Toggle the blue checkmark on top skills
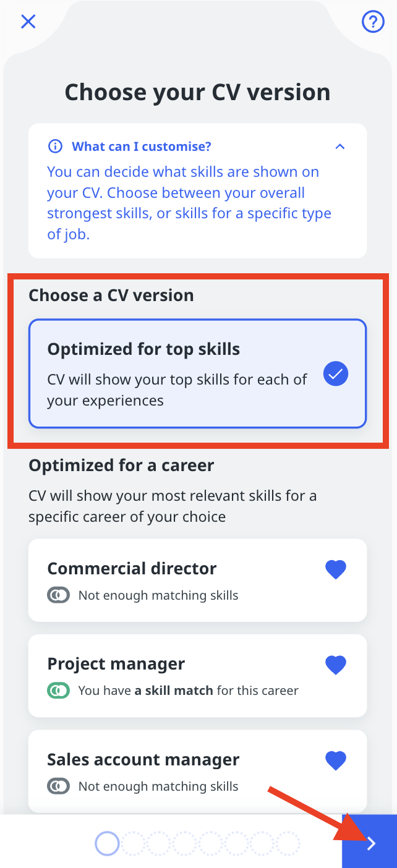397x868 pixels. tap(336, 374)
